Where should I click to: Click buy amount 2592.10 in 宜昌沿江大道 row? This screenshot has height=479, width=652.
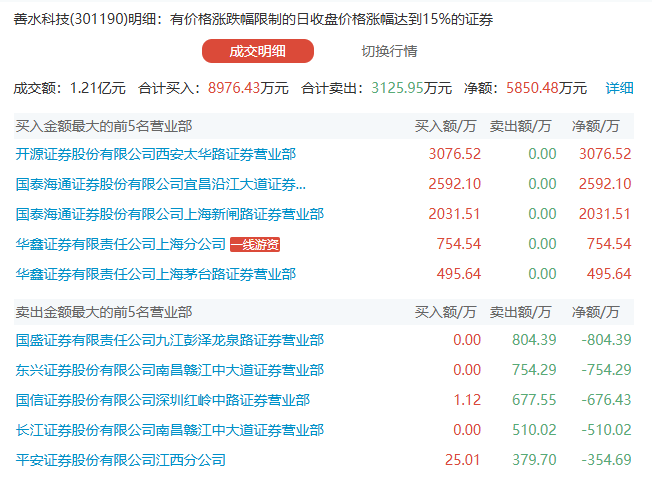pyautogui.click(x=454, y=184)
